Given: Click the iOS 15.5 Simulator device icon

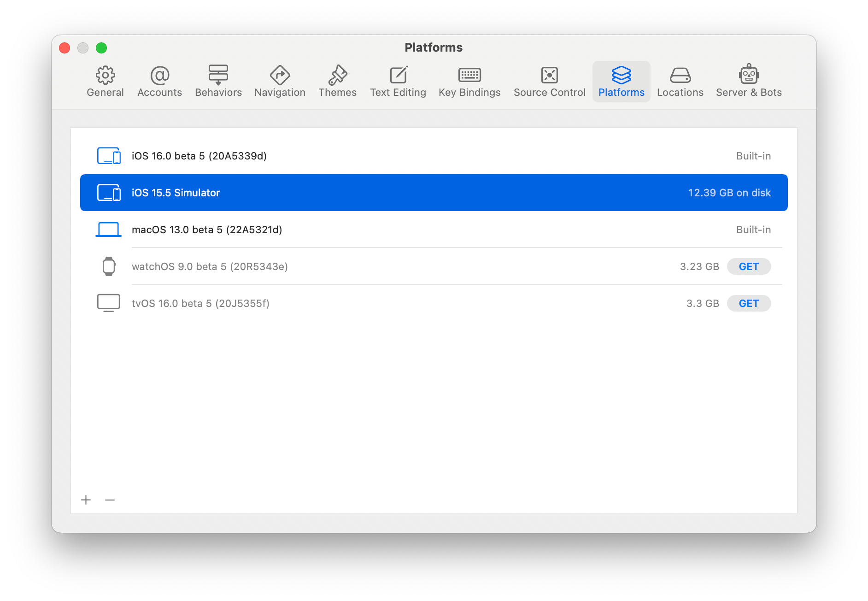Looking at the screenshot, I should coord(109,193).
